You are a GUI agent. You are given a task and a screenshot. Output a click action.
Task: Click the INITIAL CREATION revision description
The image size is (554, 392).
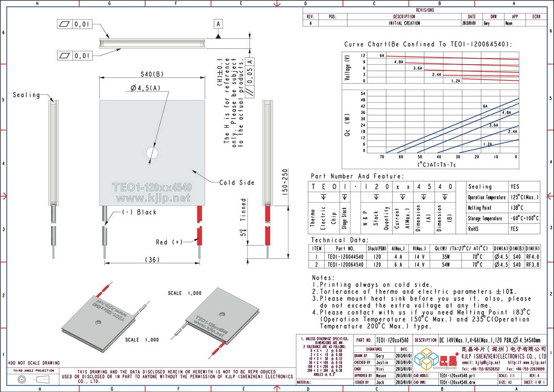pyautogui.click(x=404, y=23)
